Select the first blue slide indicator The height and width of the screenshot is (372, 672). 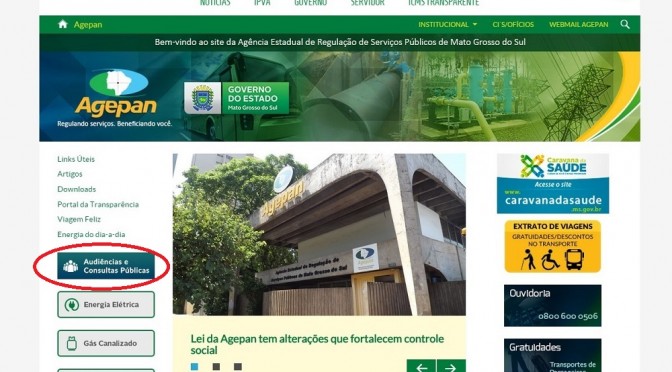coord(195,366)
